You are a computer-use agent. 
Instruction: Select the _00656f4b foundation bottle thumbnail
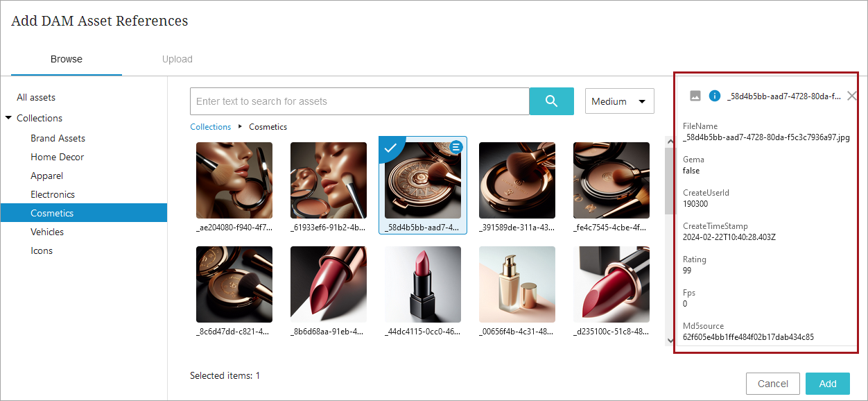point(517,284)
